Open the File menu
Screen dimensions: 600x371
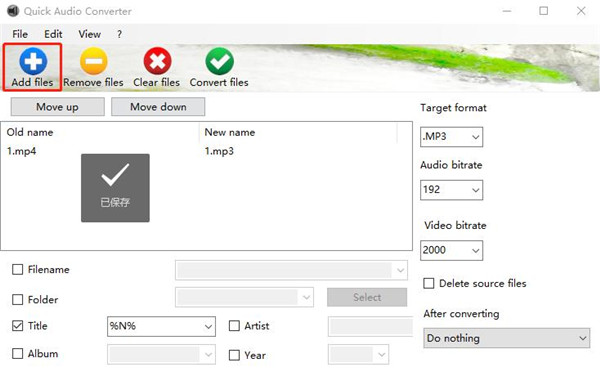click(x=20, y=34)
